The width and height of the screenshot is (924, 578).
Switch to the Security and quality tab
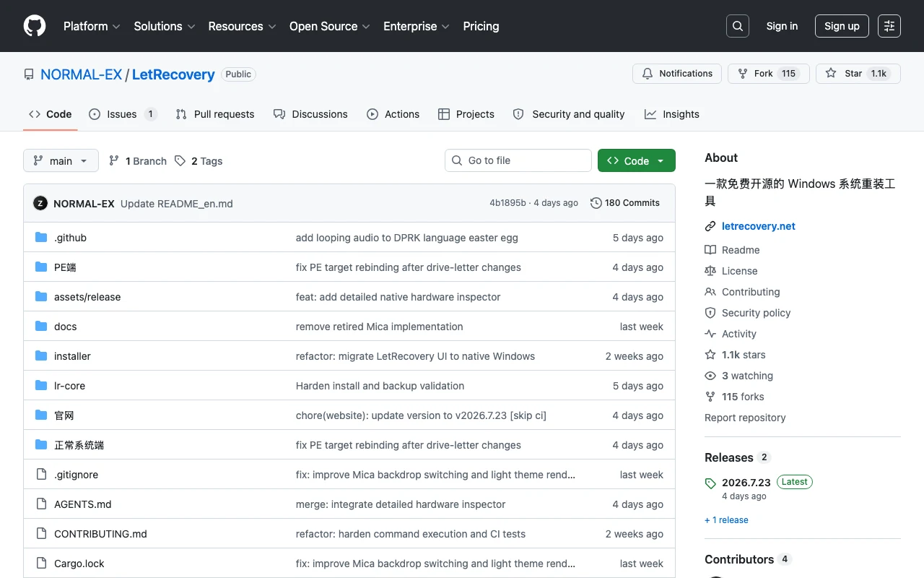coord(569,114)
